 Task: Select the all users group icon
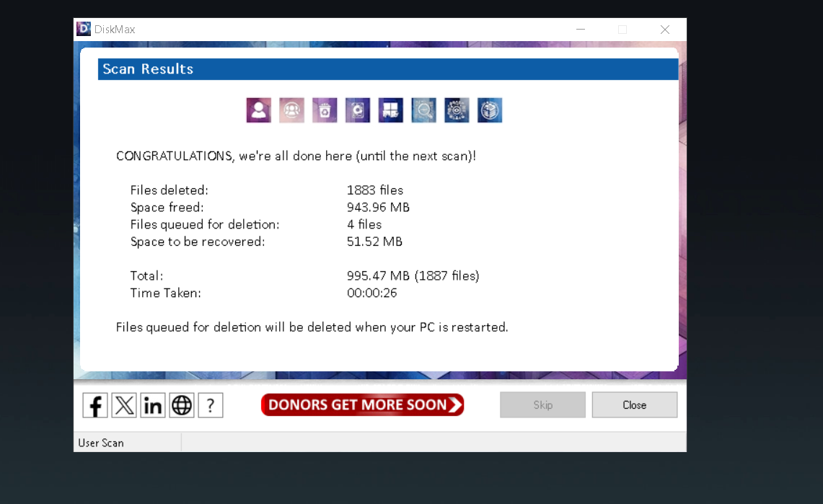point(292,110)
